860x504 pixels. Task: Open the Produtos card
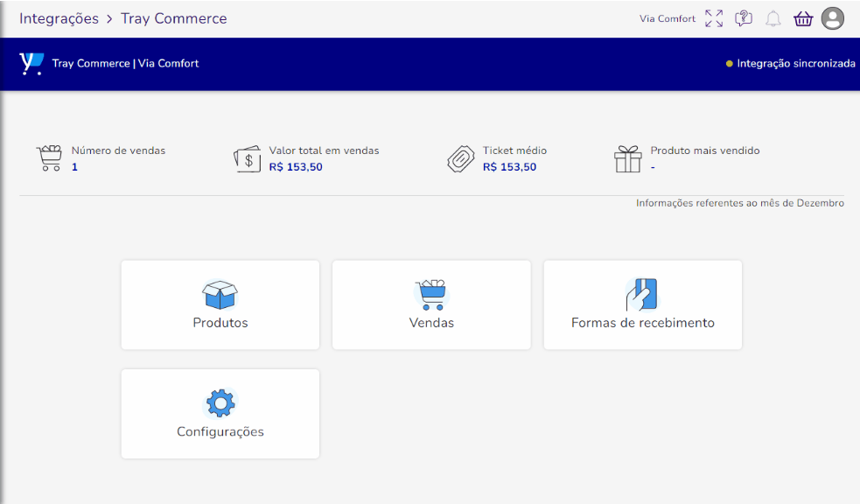(x=220, y=304)
